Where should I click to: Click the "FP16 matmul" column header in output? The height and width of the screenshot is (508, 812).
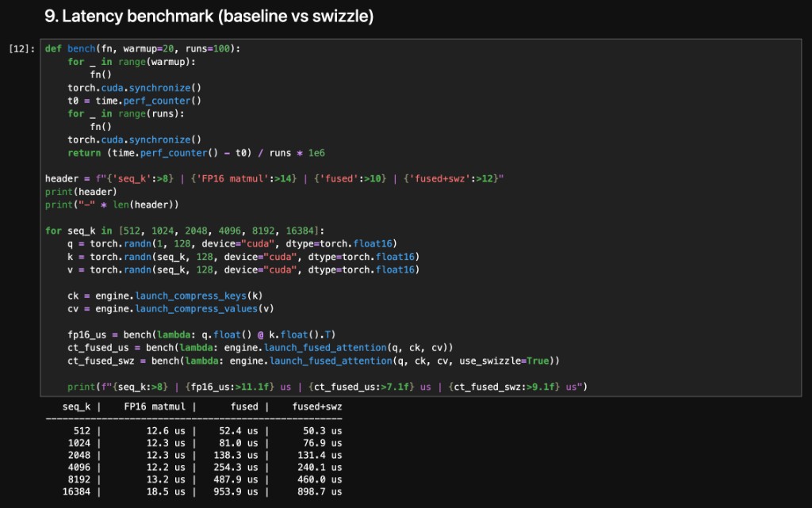click(x=154, y=407)
